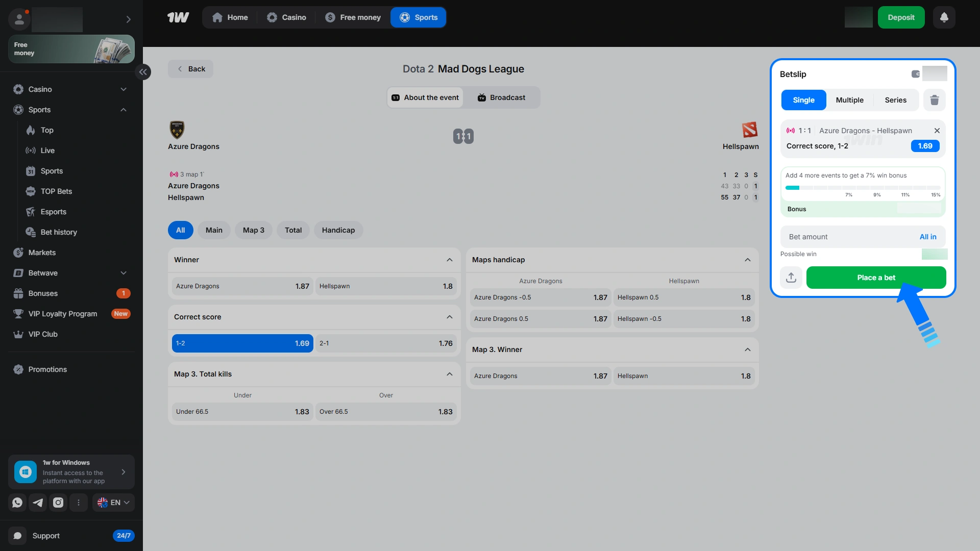
Task: Switch to Broadcast tab
Action: (502, 97)
